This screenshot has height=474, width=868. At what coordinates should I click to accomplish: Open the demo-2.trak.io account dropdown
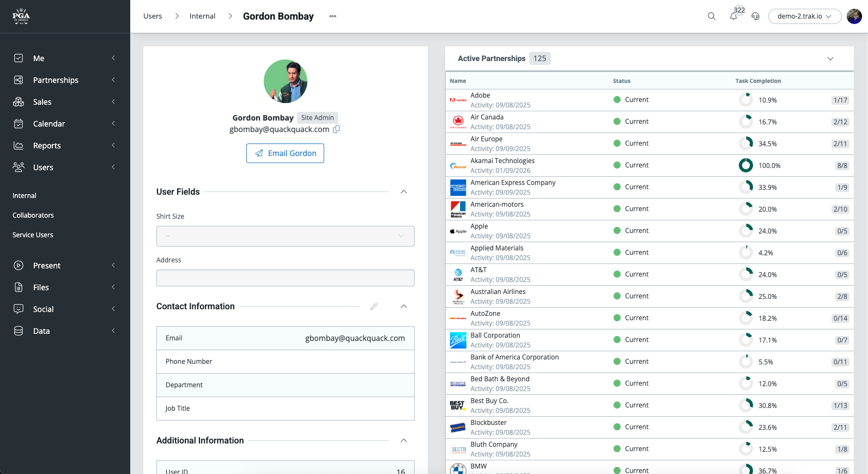pos(805,16)
